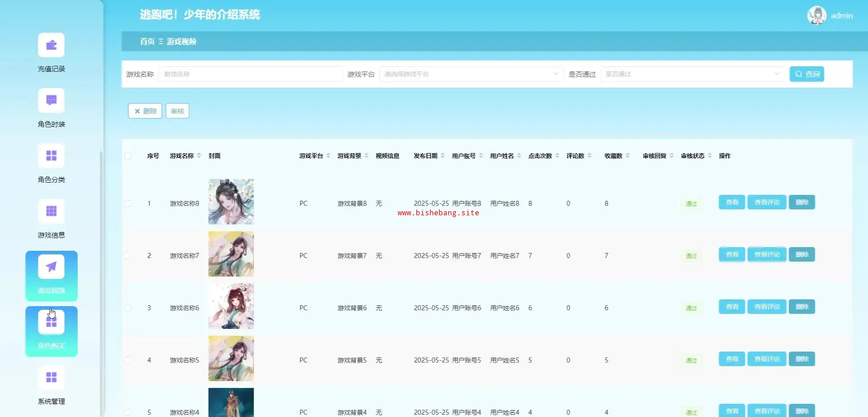Open the 是否通过 filter dropdown
Screen dimensions: 868x417
click(x=692, y=74)
